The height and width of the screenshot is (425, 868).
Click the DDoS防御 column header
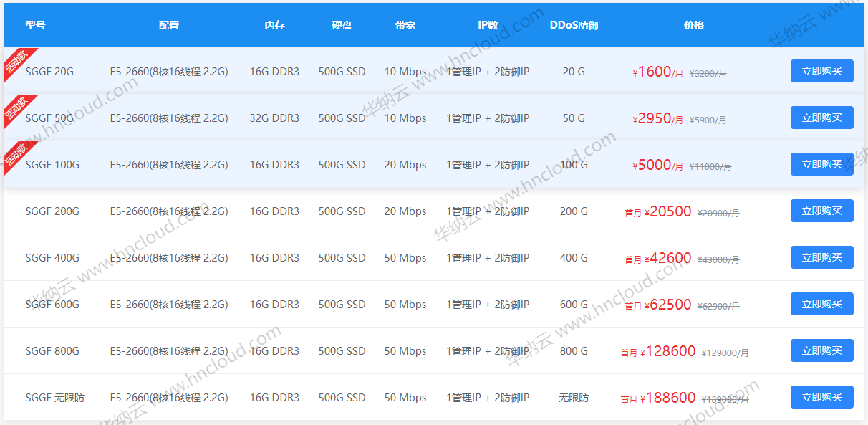tap(574, 25)
